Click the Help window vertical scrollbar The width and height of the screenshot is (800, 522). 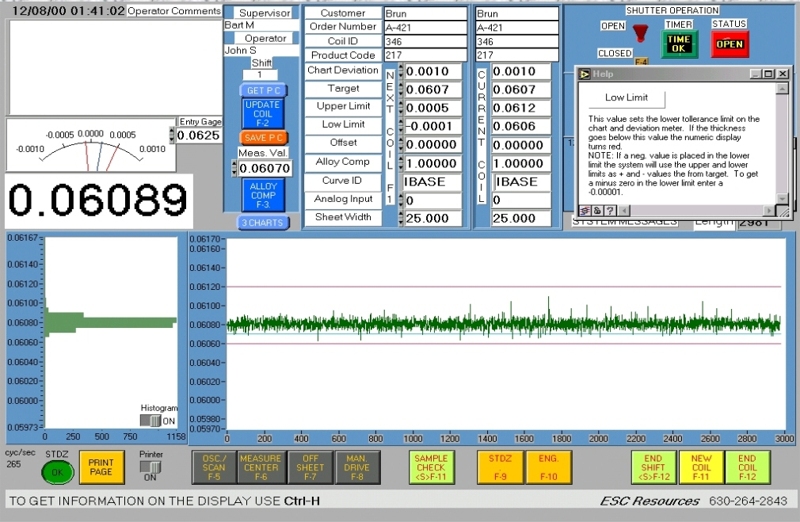[x=783, y=144]
